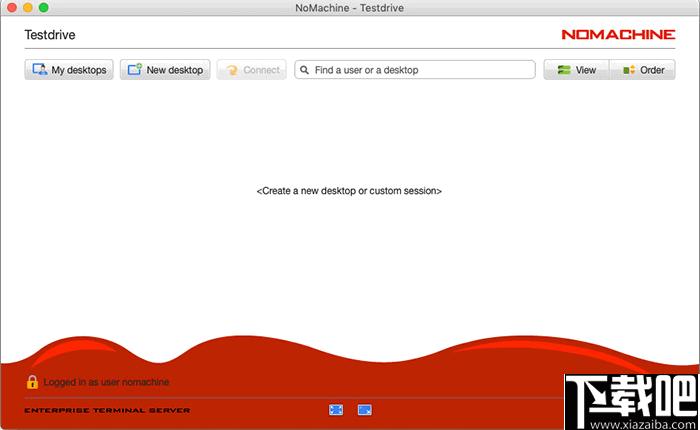The height and width of the screenshot is (430, 700).
Task: Click the padlock login status icon
Action: (32, 382)
